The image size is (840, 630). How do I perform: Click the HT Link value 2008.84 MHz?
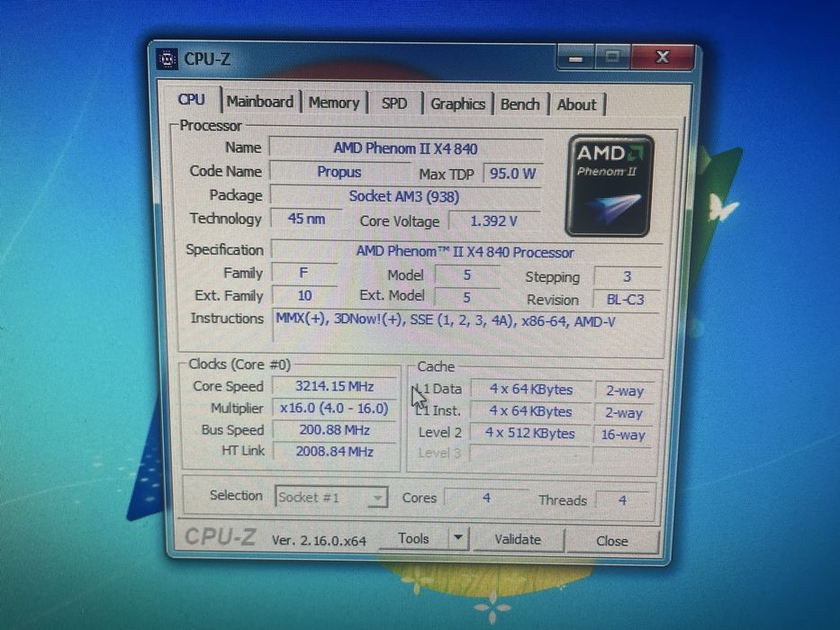335,452
